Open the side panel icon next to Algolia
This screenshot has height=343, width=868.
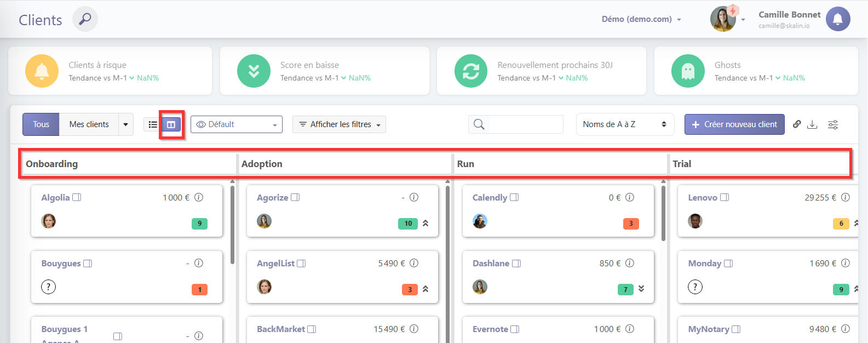pyautogui.click(x=77, y=197)
